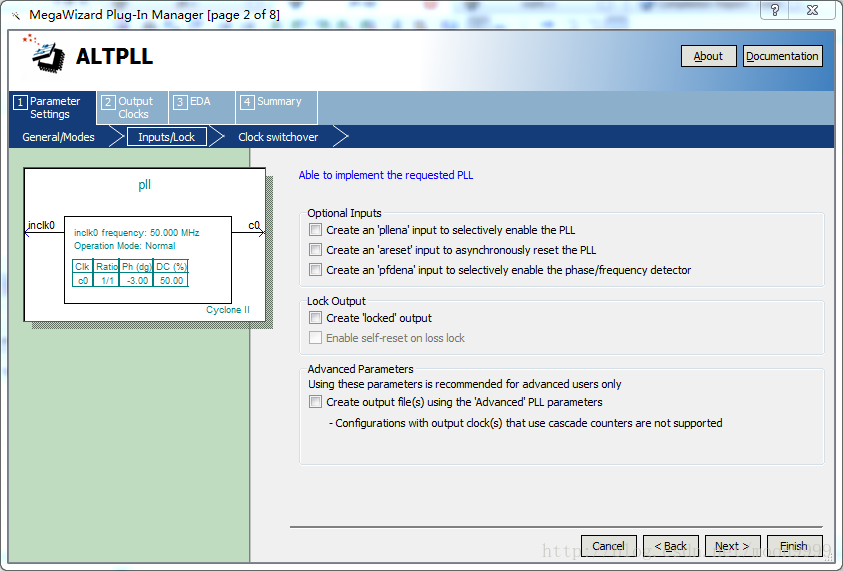Enable the 'areset' asynchronous reset checkbox
Screen dimensions: 843x571
pos(316,250)
